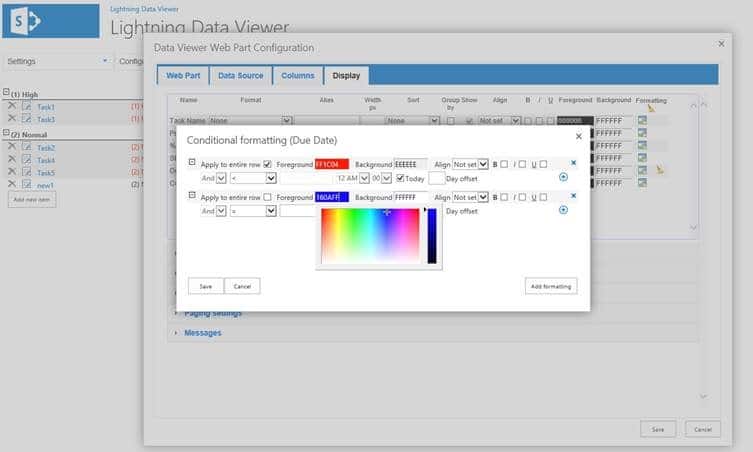The width and height of the screenshot is (753, 452).
Task: Open the edit icon for Task3
Action: tap(26, 118)
